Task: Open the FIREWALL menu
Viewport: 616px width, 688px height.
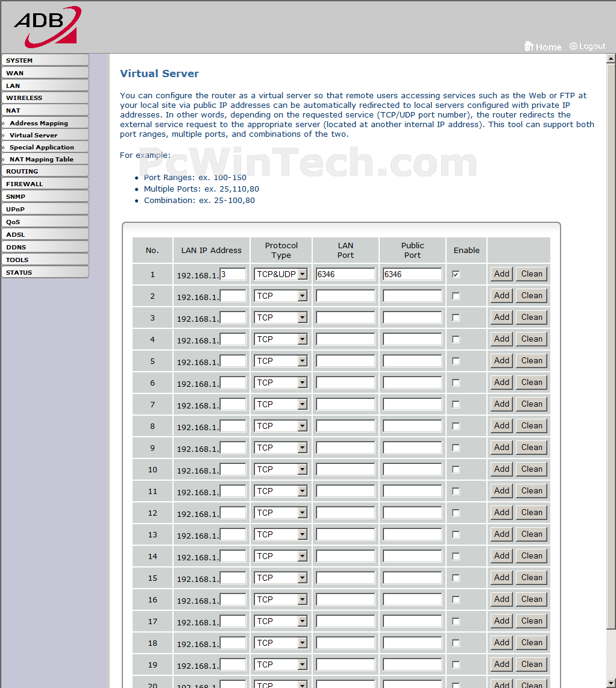Action: tap(45, 184)
